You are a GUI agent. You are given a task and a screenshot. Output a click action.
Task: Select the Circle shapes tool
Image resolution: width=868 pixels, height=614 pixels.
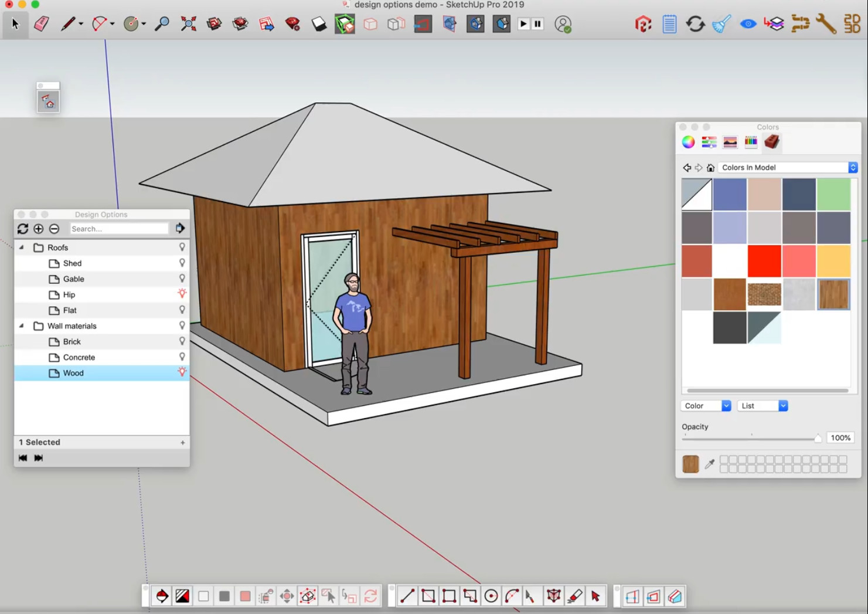coord(131,24)
